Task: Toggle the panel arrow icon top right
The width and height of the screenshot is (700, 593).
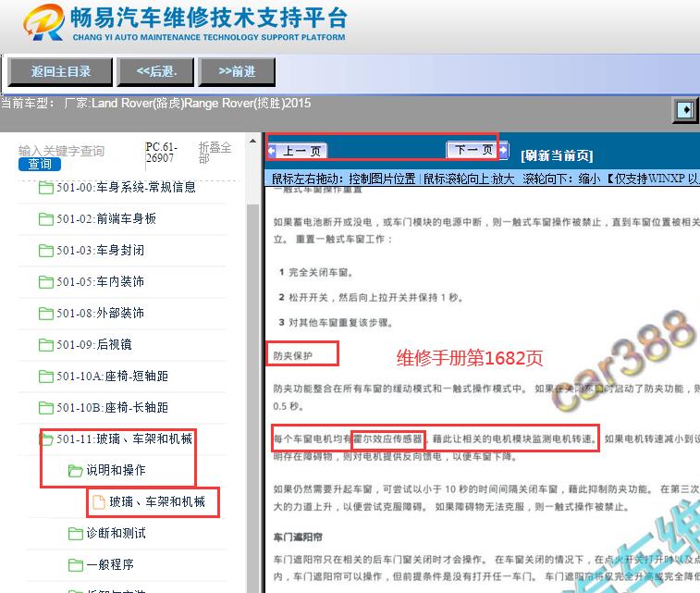Action: 685,109
